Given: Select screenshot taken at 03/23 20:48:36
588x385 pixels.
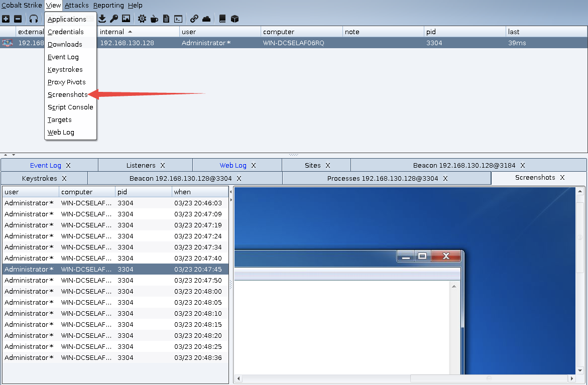Looking at the screenshot, I should coord(115,357).
